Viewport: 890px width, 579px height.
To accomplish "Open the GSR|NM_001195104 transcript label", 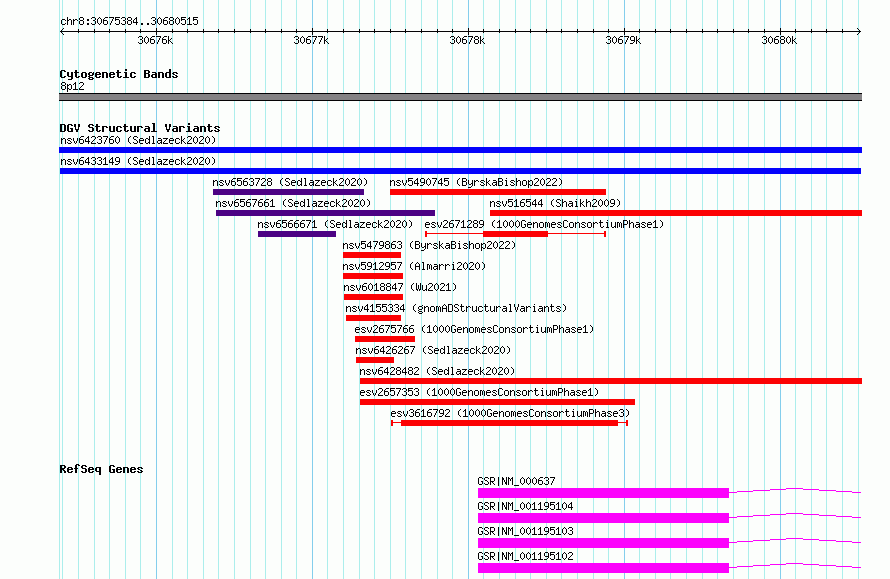I will coord(525,506).
